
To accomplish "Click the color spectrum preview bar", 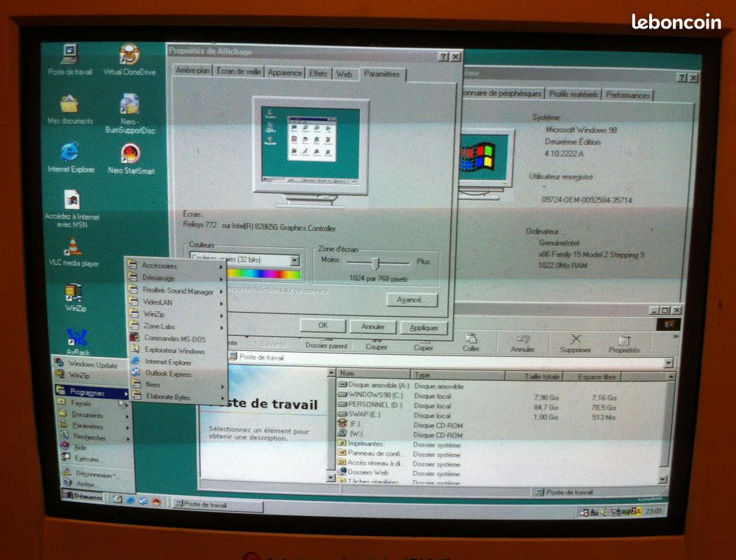I will (x=264, y=274).
